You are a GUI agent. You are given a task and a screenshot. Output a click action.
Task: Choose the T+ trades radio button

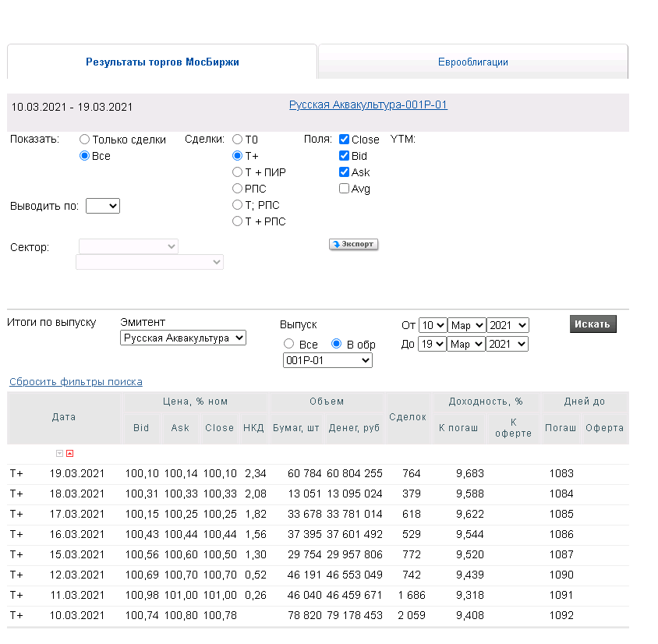click(237, 156)
